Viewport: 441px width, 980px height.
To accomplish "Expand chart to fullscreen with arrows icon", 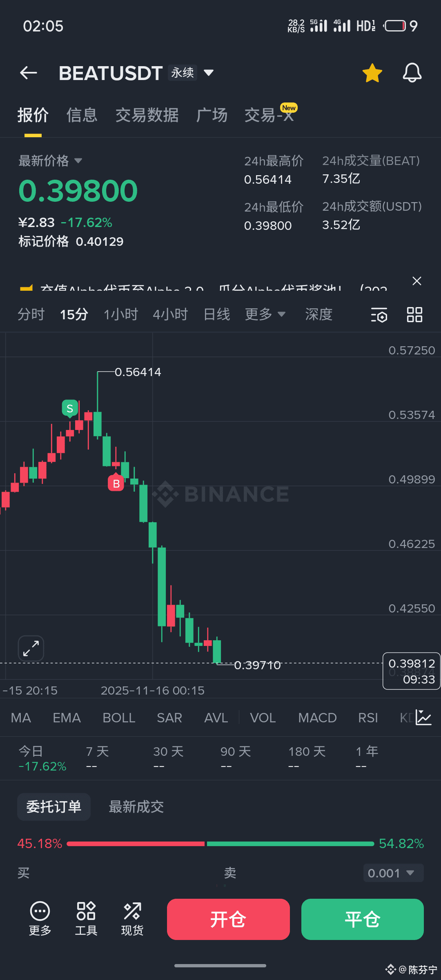I will [31, 648].
